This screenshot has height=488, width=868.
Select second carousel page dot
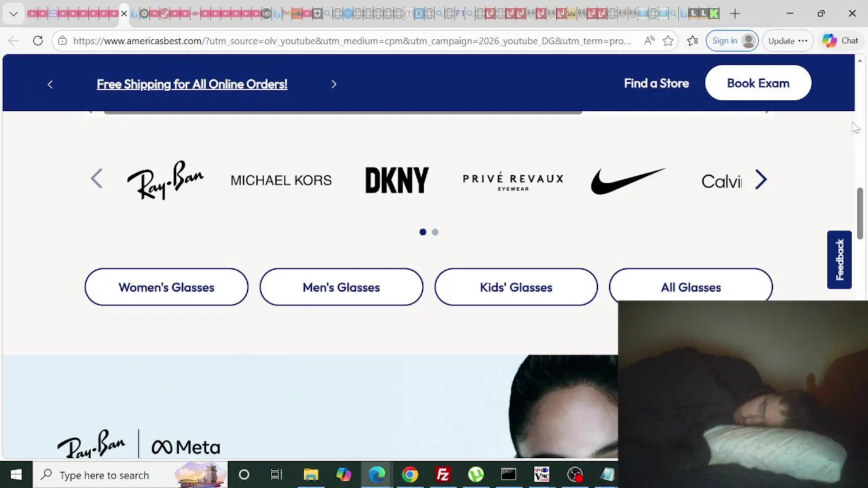(435, 232)
